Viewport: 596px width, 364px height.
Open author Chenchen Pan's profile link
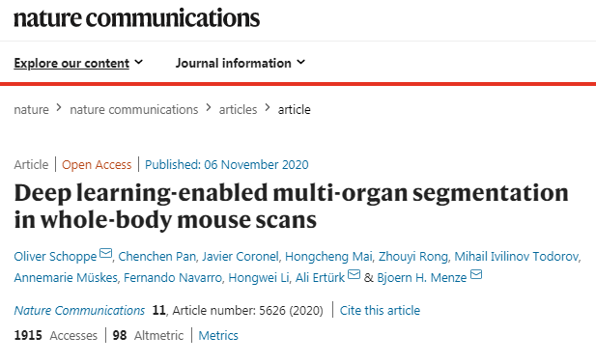[157, 257]
